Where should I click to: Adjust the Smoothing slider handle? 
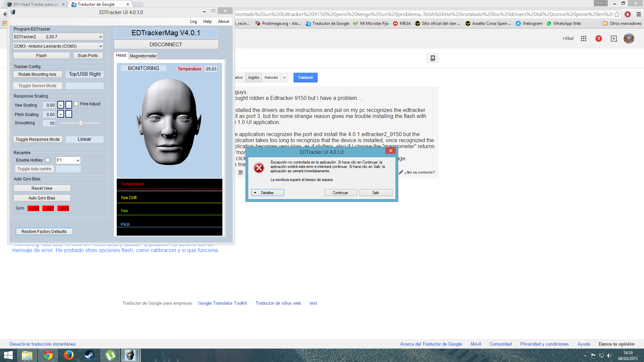(x=80, y=123)
